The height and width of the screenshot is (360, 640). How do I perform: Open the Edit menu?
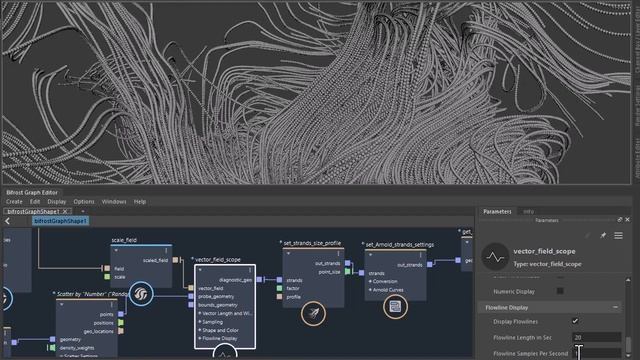coord(35,202)
